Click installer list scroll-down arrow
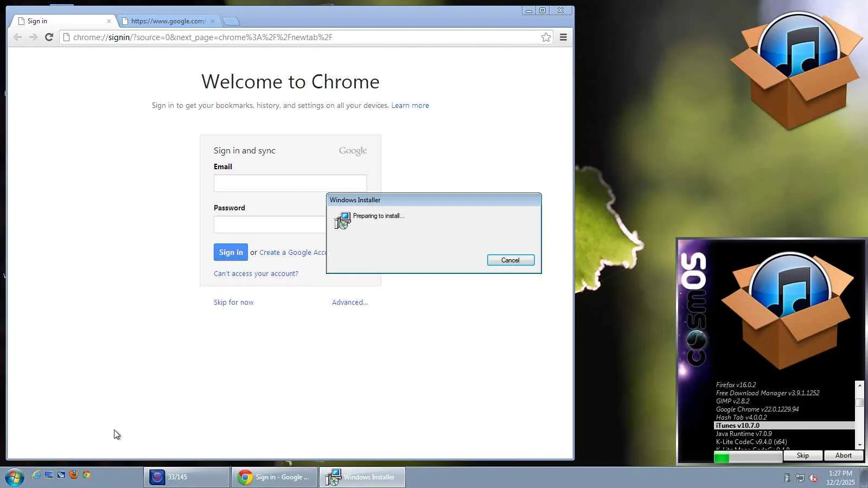The image size is (868, 488). (x=859, y=445)
